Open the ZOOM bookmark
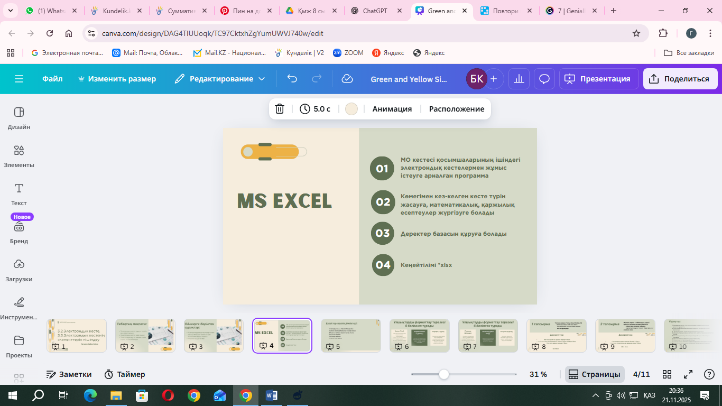 click(x=348, y=53)
